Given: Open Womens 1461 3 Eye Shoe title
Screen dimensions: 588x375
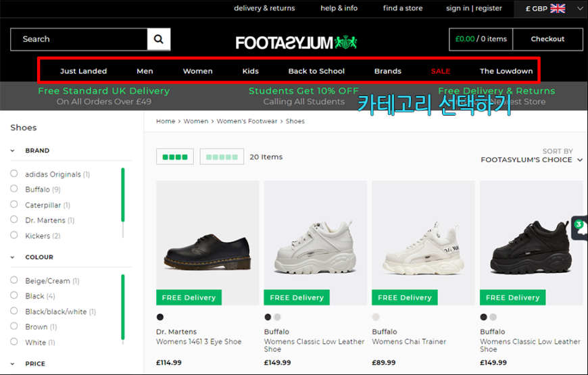Looking at the screenshot, I should click(x=199, y=342).
